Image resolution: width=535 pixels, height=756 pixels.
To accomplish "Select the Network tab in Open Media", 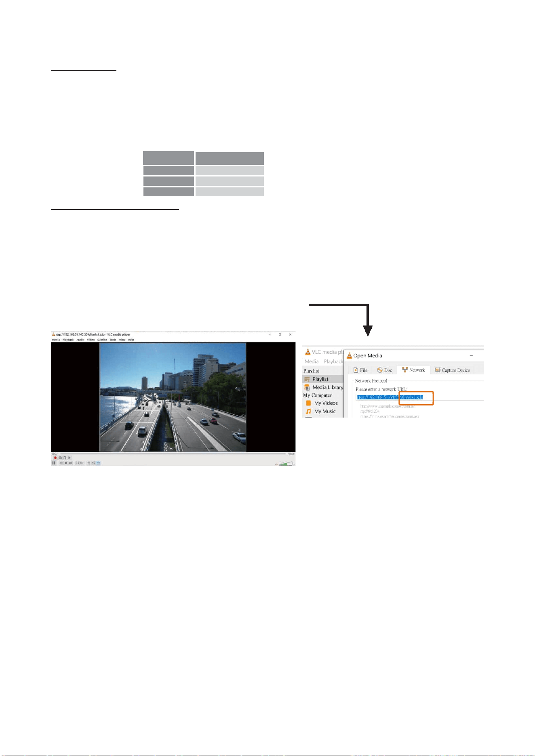I will tap(413, 370).
